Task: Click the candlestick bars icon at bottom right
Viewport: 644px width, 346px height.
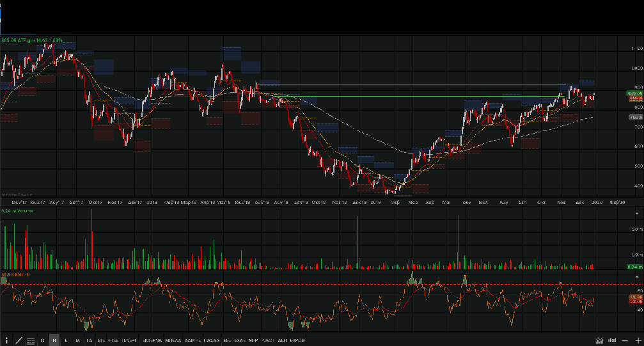Action: [612, 340]
